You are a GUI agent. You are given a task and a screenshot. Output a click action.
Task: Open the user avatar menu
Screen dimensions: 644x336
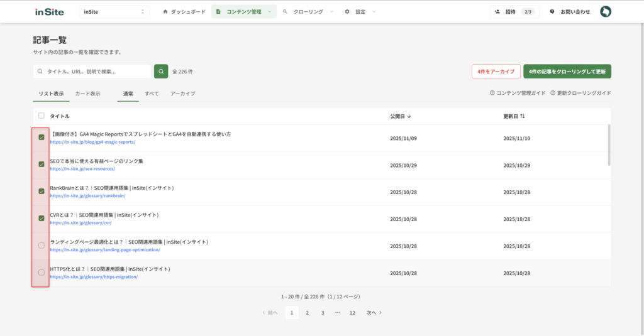[x=606, y=11]
